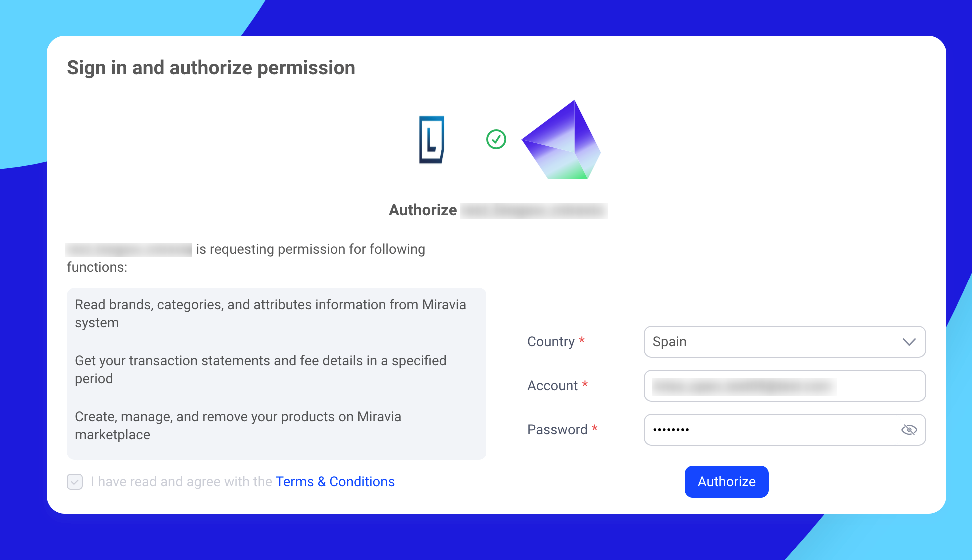
Task: Click the "Sign in and authorize permission" heading
Action: click(211, 68)
